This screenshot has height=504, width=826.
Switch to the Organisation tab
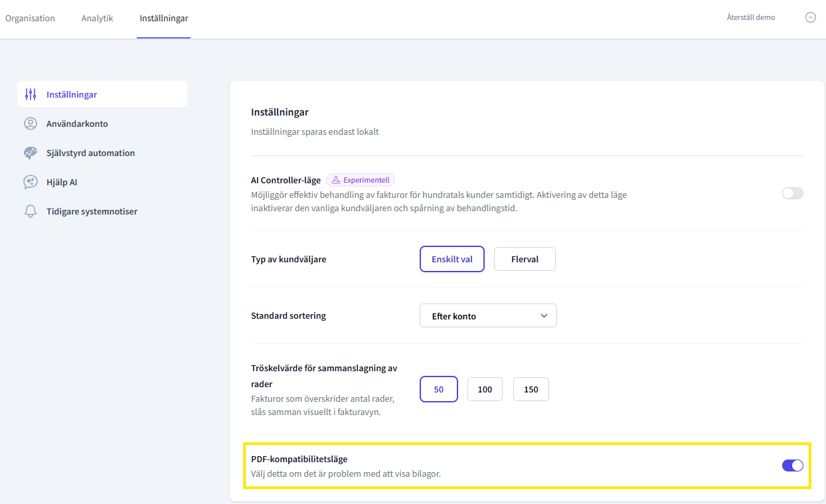pyautogui.click(x=30, y=18)
